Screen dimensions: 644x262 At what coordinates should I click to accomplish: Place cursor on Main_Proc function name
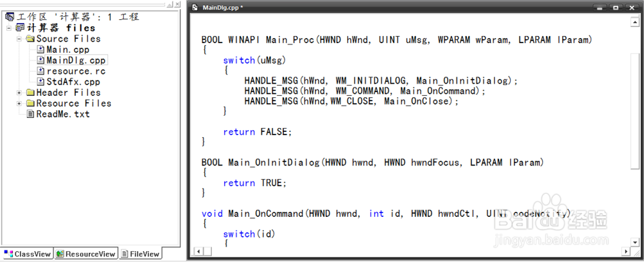click(290, 40)
